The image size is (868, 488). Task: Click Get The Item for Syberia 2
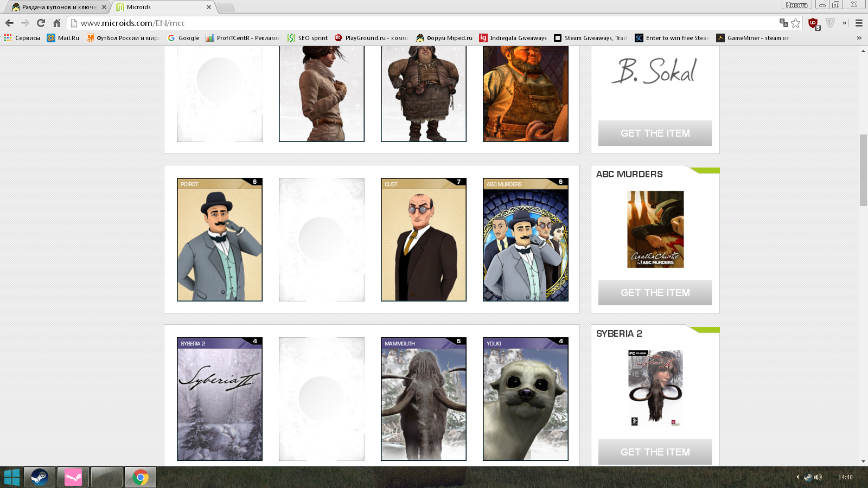pyautogui.click(x=655, y=452)
